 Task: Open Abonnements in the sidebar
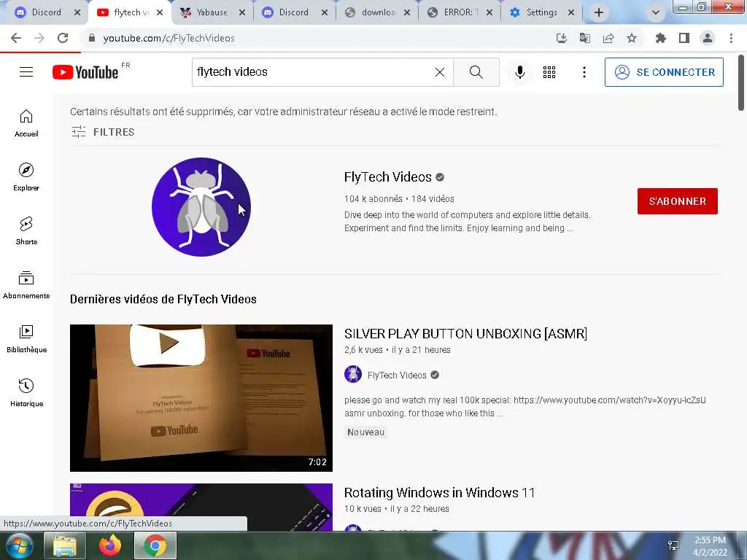[26, 285]
